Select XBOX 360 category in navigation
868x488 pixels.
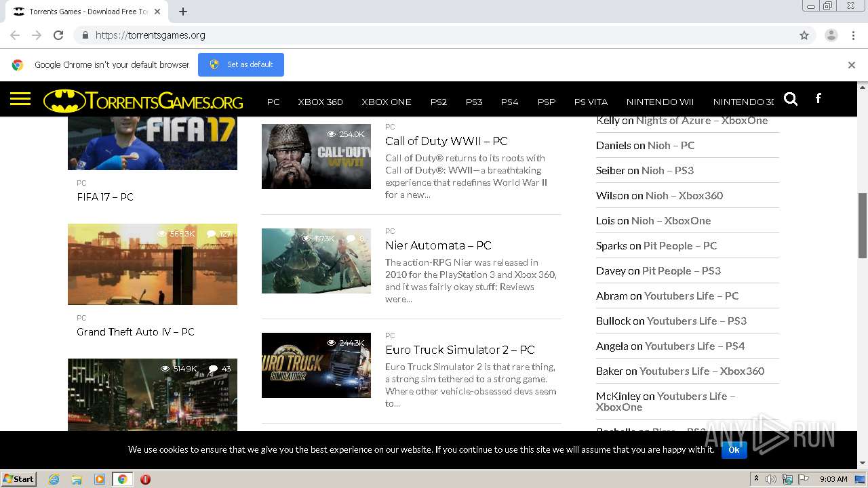(x=320, y=102)
